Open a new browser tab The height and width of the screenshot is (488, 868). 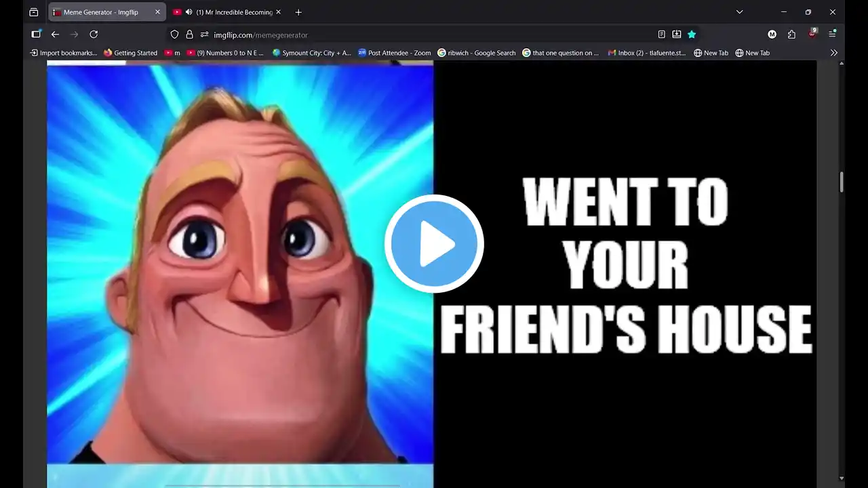click(298, 12)
